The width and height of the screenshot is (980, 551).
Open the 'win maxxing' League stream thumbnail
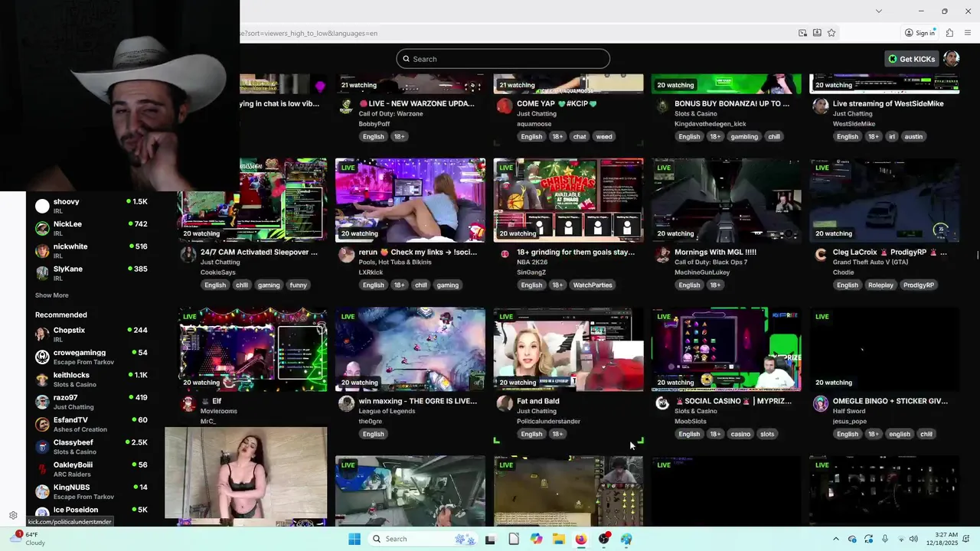pos(410,349)
